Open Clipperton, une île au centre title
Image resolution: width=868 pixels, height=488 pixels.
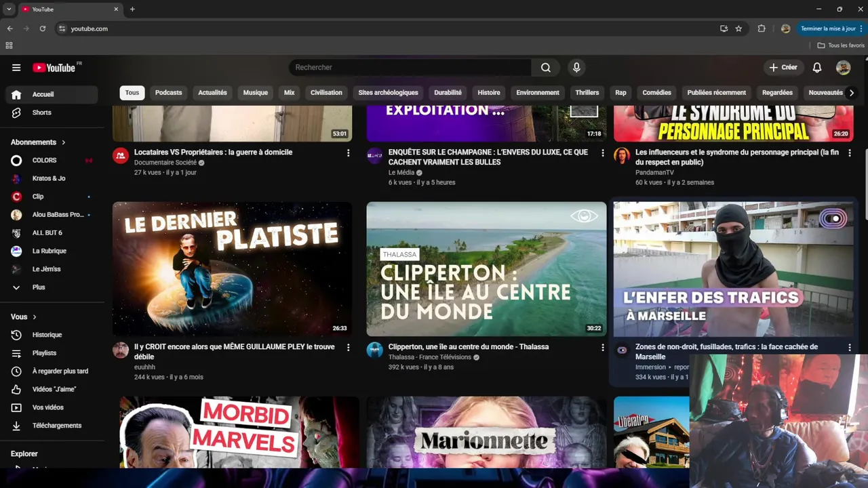coord(469,347)
